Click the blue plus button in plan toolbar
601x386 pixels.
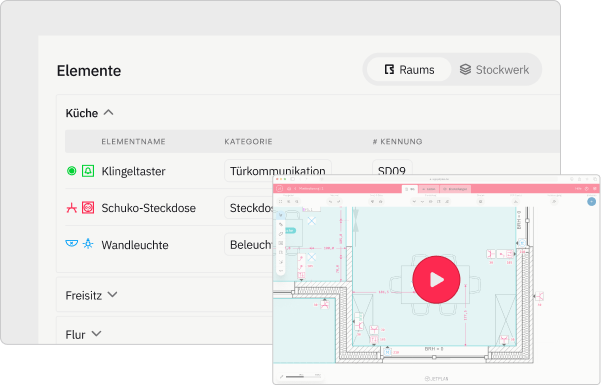(x=591, y=201)
